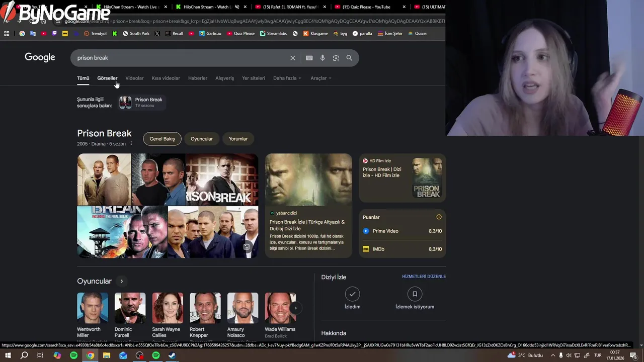The width and height of the screenshot is (644, 362).
Task: Open File Explorer from the taskbar
Action: coord(107,355)
